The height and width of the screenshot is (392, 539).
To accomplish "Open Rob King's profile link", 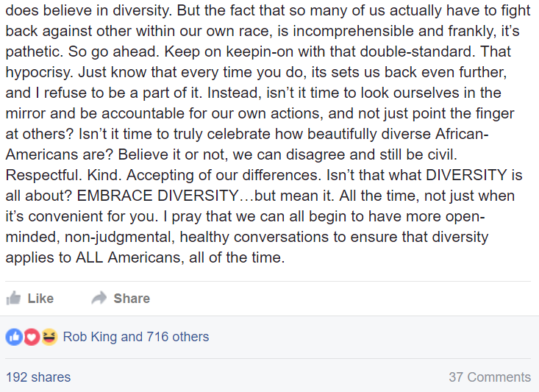I will pyautogui.click(x=90, y=337).
